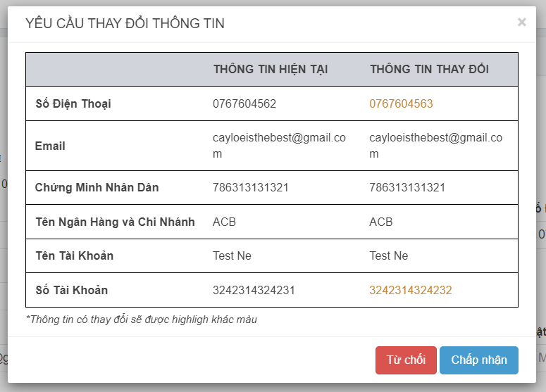Click Test Ne in the changed-info column
The height and width of the screenshot is (392, 546).
point(388,255)
